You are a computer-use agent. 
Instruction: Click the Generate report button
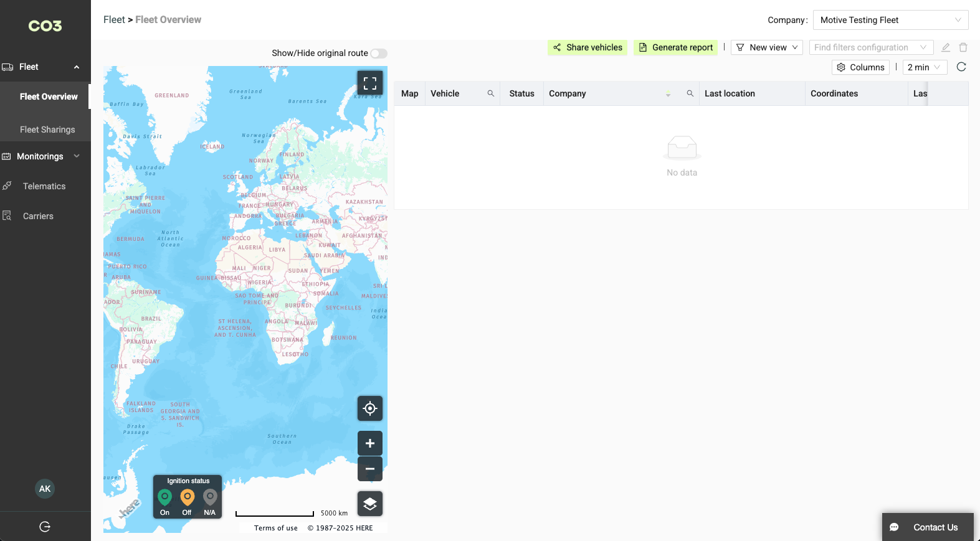pyautogui.click(x=675, y=47)
